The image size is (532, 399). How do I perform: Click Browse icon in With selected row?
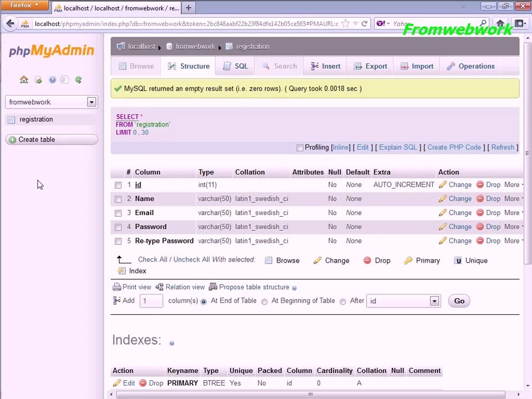pyautogui.click(x=268, y=260)
